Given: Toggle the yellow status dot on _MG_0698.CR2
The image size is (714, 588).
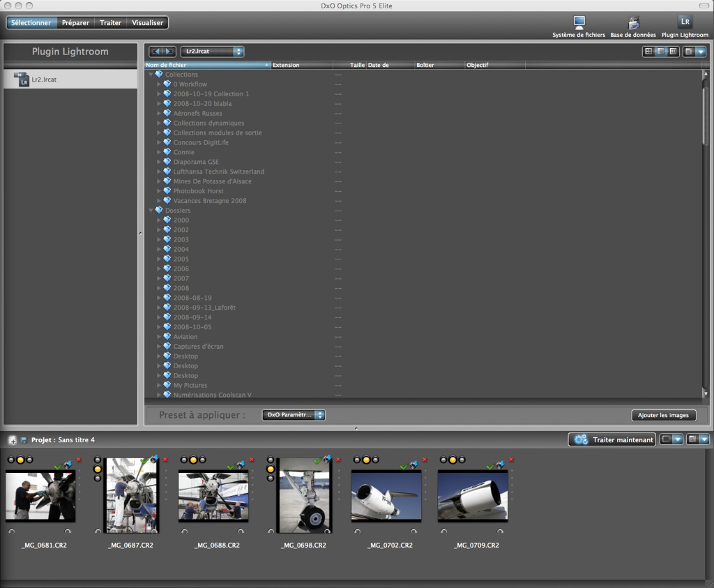Looking at the screenshot, I should [x=271, y=469].
